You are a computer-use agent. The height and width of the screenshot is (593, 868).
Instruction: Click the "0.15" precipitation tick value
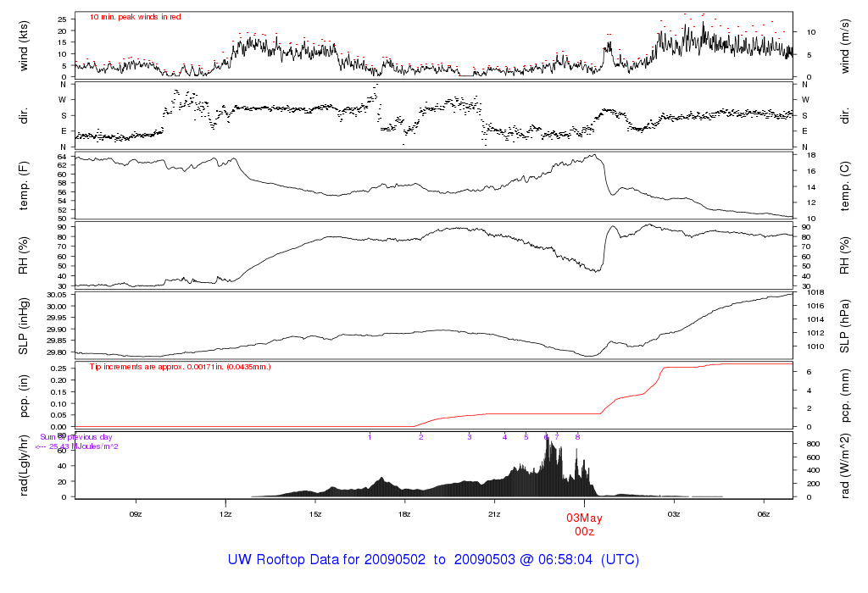58,392
